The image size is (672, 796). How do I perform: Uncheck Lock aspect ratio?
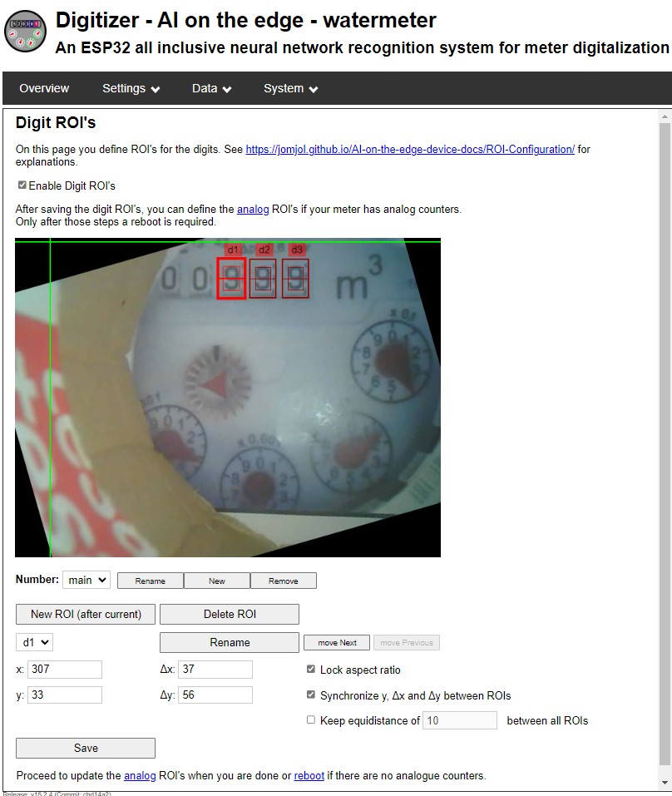311,670
